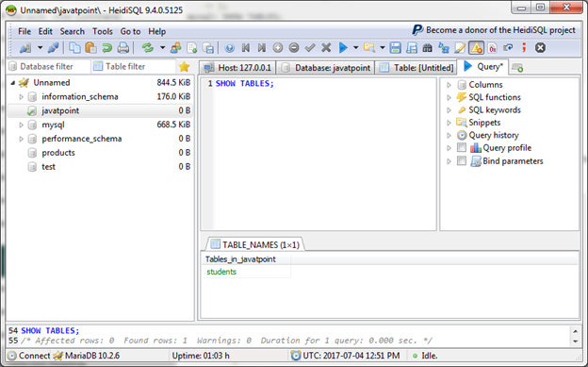The height and width of the screenshot is (367, 588).
Task: Go to first row navigation icon
Action: coord(246,48)
